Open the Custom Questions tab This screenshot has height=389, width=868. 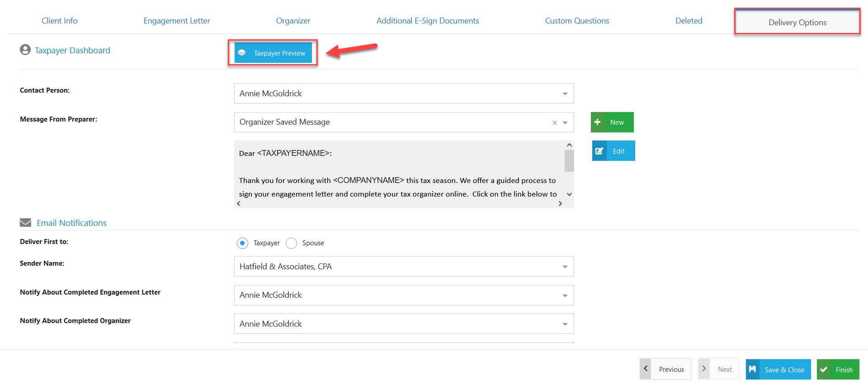point(577,21)
